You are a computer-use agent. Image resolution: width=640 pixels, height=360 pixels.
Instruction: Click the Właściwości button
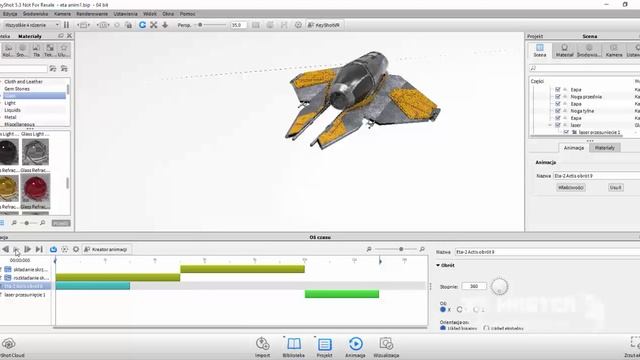click(571, 187)
